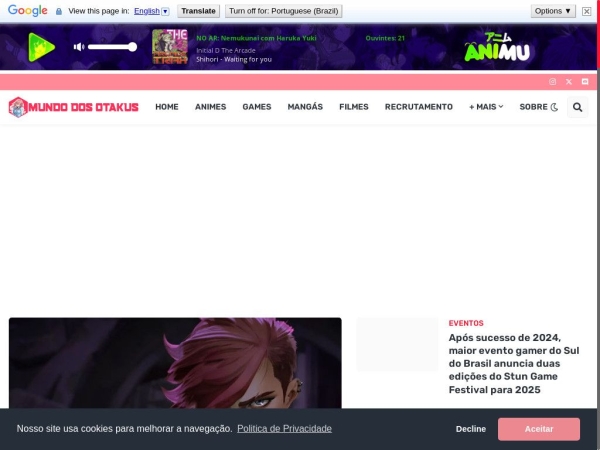Click the 'Ouvintes: 21' listener count
The width and height of the screenshot is (600, 450).
click(385, 38)
